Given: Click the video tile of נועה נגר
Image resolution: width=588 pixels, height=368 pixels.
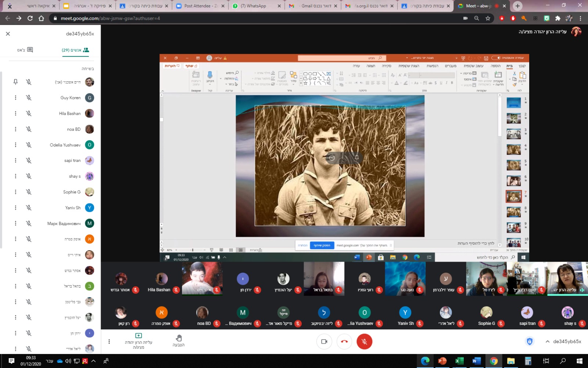Looking at the screenshot, I should (405, 279).
